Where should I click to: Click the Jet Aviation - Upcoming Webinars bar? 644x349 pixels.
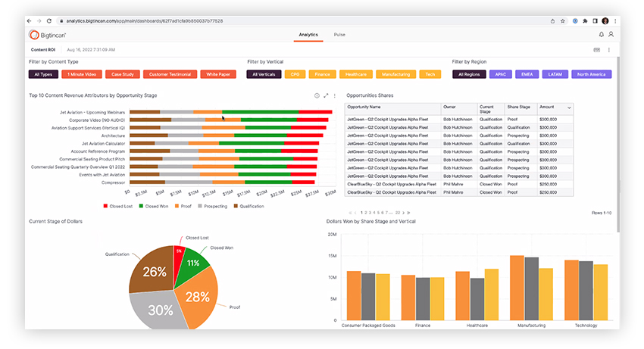(x=231, y=112)
